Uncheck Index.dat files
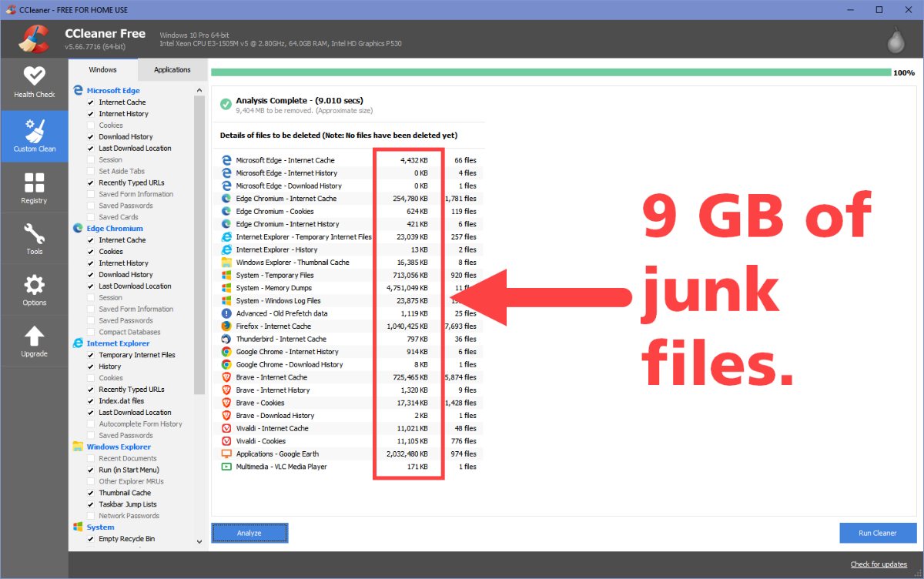Viewport: 924px width, 579px height. [x=91, y=401]
